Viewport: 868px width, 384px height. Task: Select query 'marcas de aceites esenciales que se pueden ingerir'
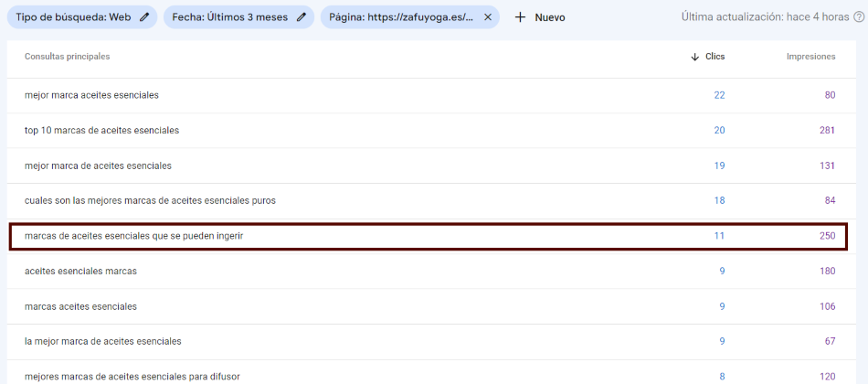(134, 236)
